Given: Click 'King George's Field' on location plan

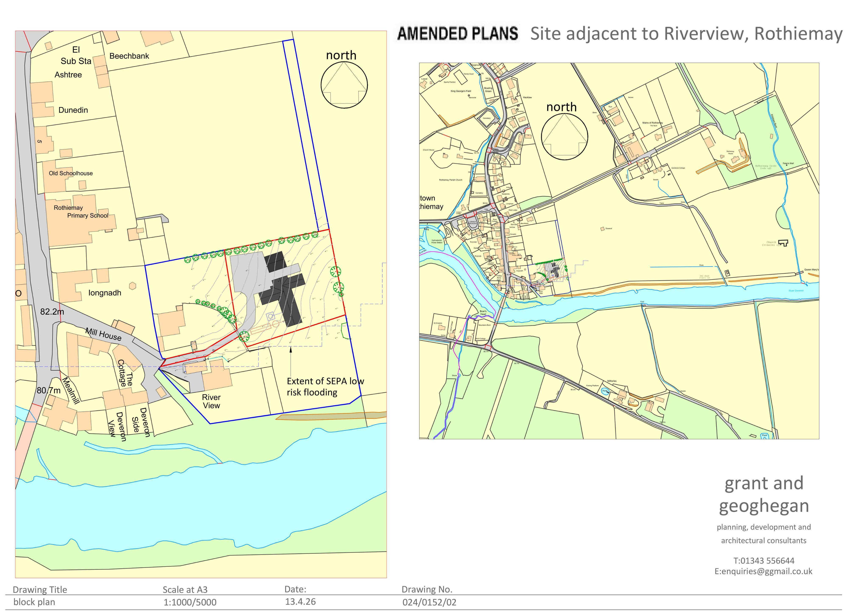Looking at the screenshot, I should 461,91.
